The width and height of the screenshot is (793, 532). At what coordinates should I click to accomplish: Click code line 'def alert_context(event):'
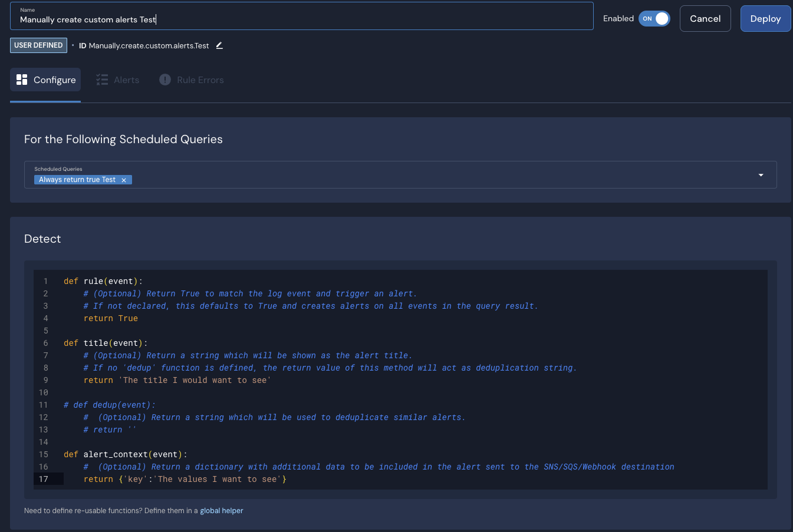click(x=126, y=454)
